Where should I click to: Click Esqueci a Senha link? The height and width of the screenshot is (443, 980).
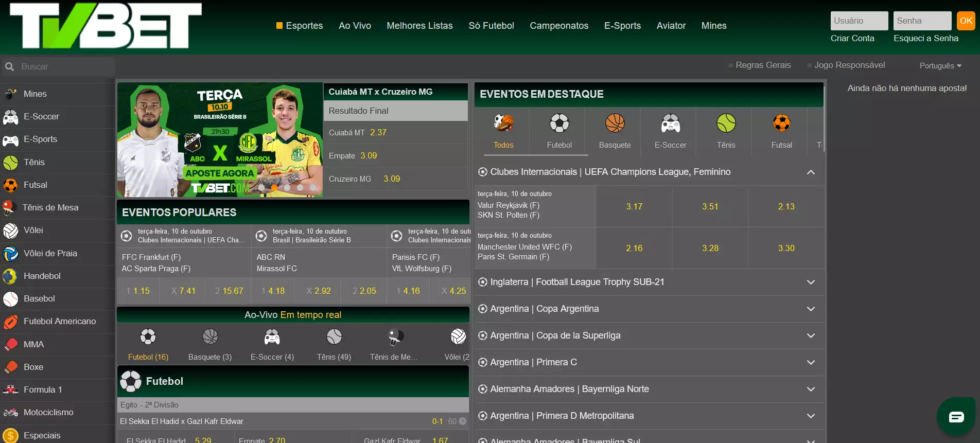click(x=926, y=39)
